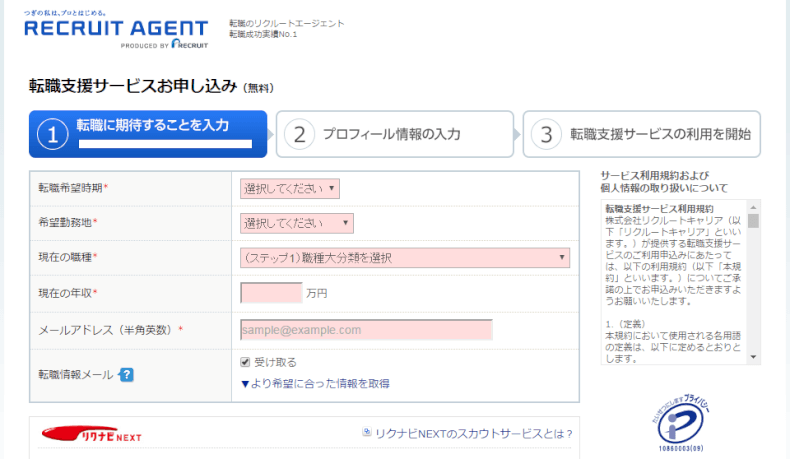
Task: Open the 希望勤務地 dropdown
Action: coord(297,223)
